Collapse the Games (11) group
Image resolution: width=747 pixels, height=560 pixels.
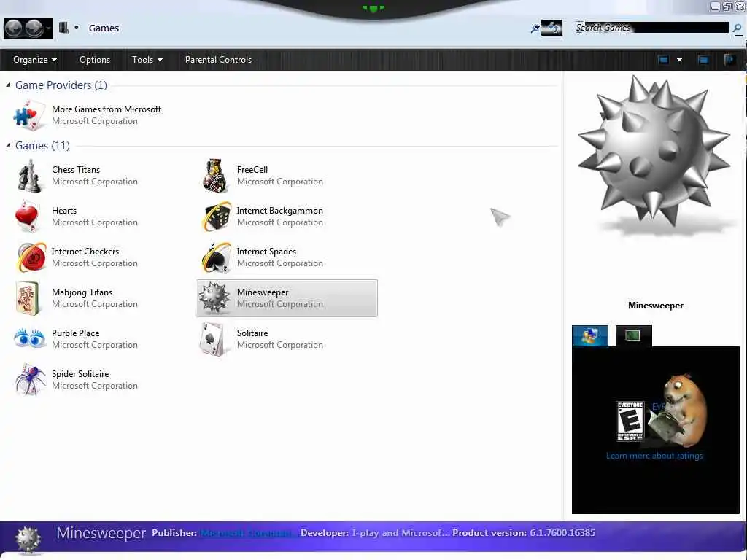[x=8, y=145]
